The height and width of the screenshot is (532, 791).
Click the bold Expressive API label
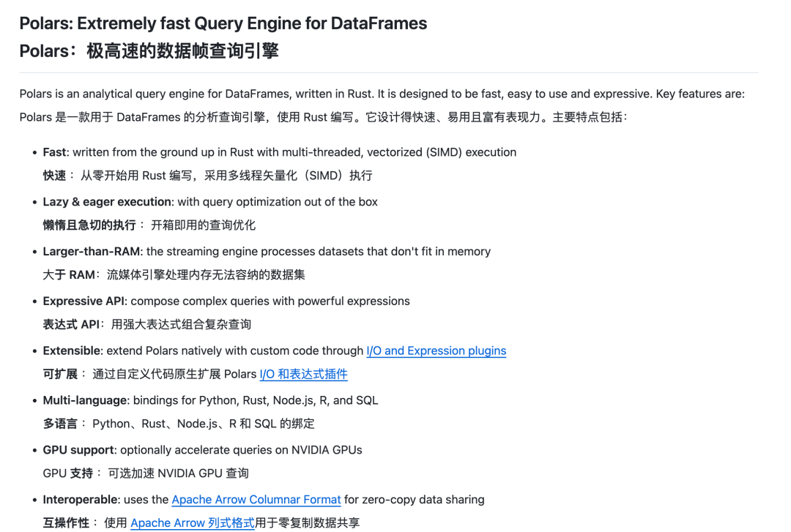click(x=83, y=301)
